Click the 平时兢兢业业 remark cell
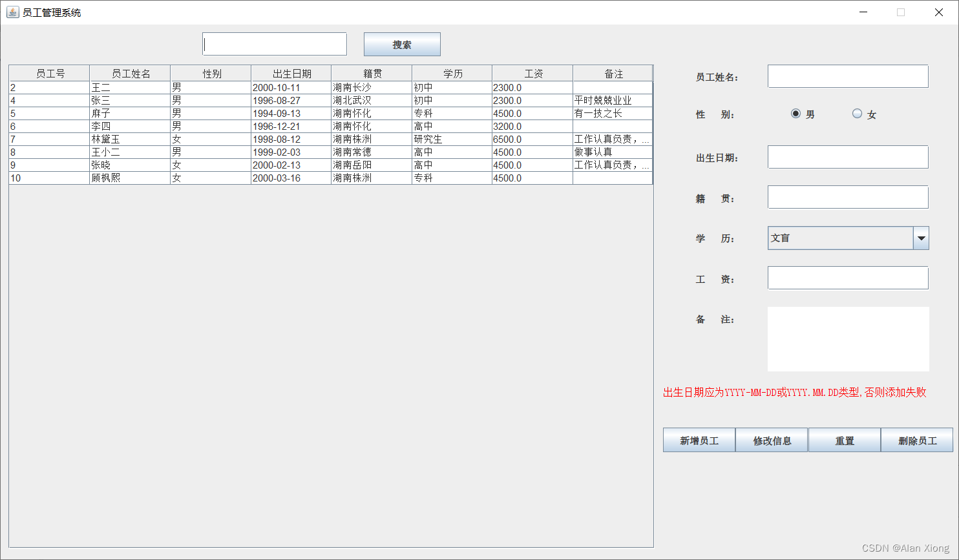This screenshot has height=560, width=959. [x=613, y=100]
